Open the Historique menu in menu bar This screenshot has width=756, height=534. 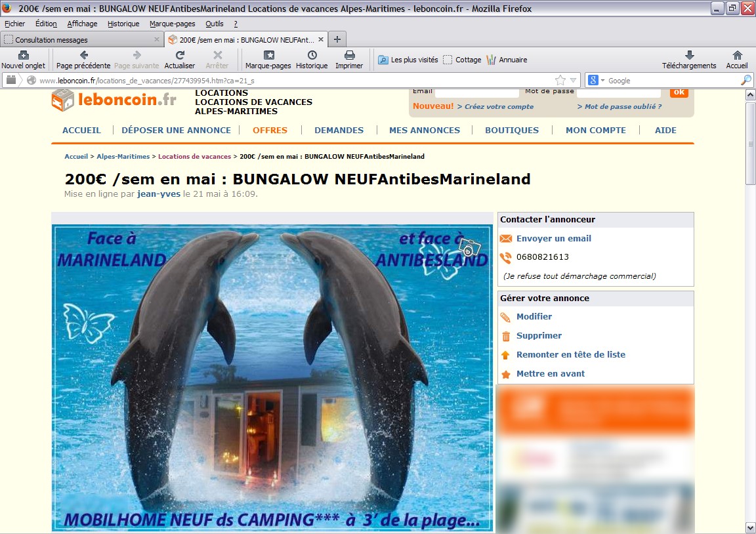click(x=123, y=24)
